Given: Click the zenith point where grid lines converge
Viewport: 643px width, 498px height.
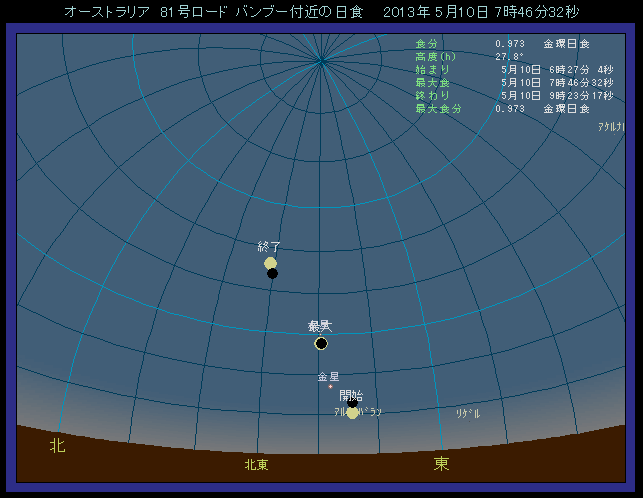Looking at the screenshot, I should [321, 60].
